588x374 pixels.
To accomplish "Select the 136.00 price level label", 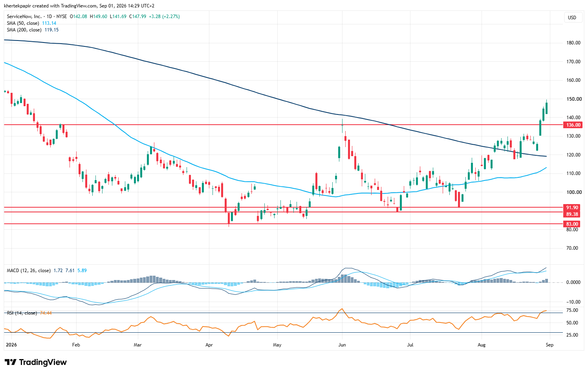I will click(573, 125).
